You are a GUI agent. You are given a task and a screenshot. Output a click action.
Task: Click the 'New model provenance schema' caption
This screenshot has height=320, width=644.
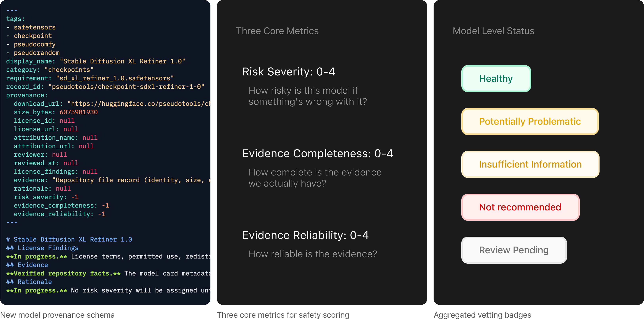pos(57,315)
